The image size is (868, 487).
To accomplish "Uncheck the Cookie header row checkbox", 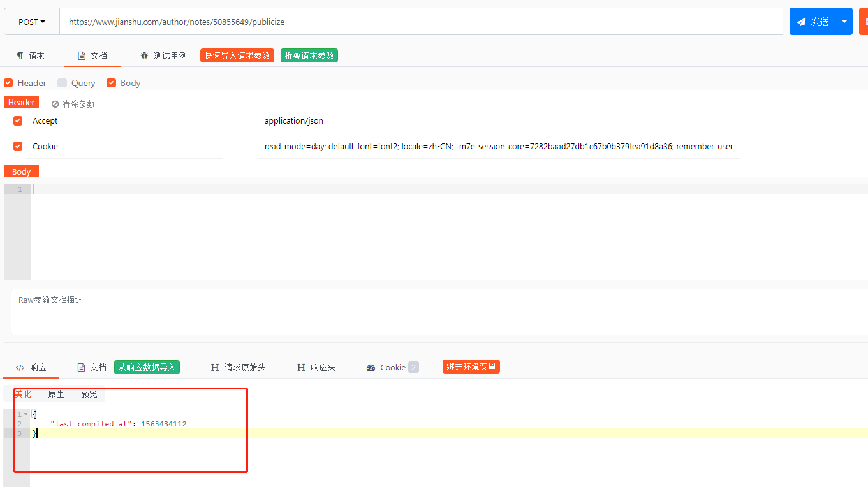I will coord(18,146).
